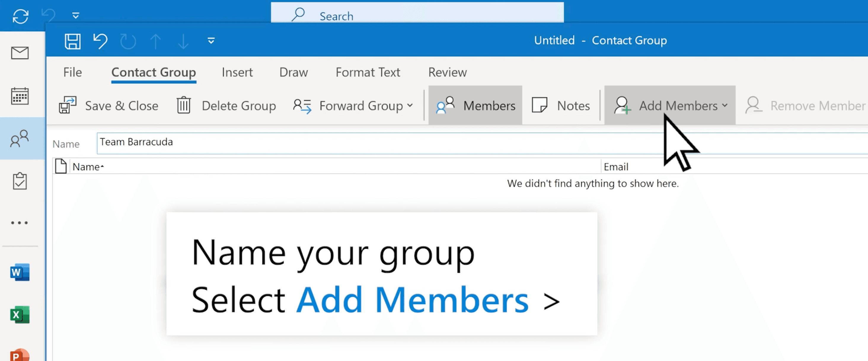Click the three dots more apps icon
This screenshot has width=868, height=361.
pyautogui.click(x=20, y=223)
